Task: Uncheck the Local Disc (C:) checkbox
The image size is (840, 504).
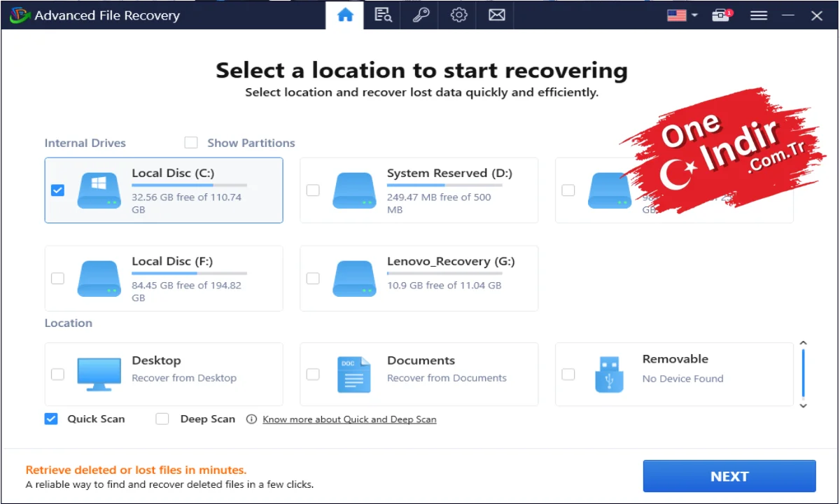Action: [57, 190]
